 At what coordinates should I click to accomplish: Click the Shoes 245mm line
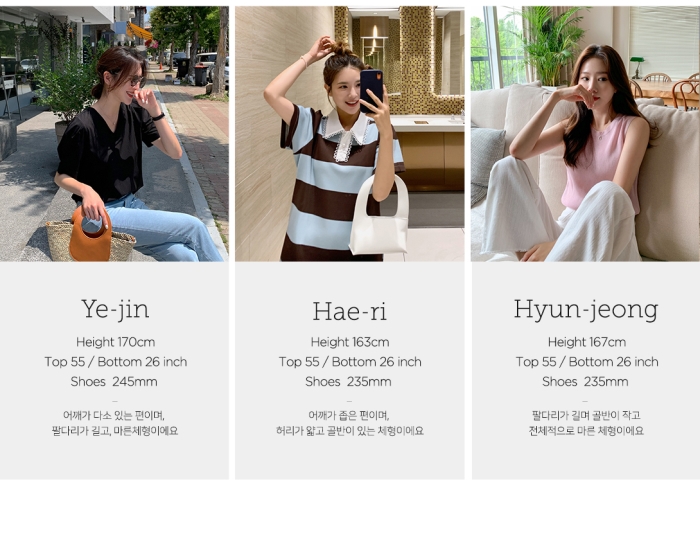click(114, 382)
